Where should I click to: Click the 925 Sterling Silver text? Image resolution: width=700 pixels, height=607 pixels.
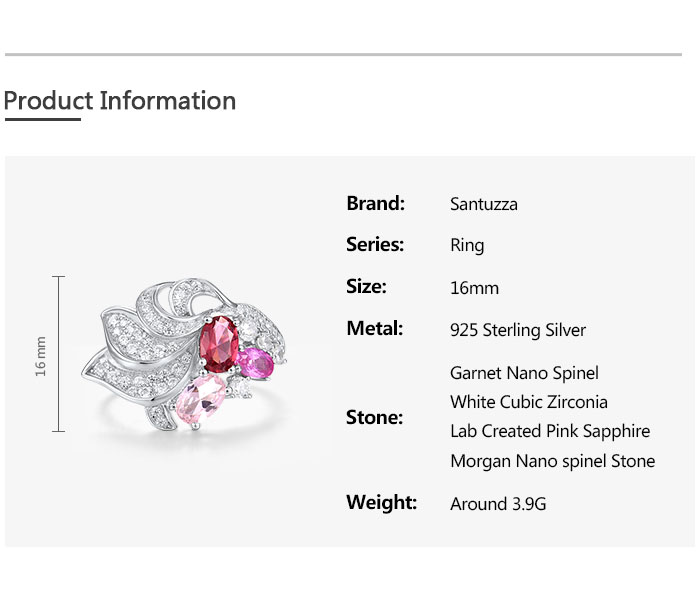pyautogui.click(x=518, y=330)
